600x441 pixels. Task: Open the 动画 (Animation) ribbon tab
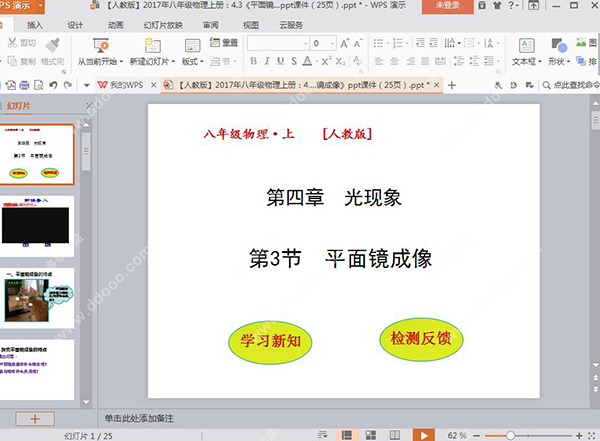click(x=116, y=25)
